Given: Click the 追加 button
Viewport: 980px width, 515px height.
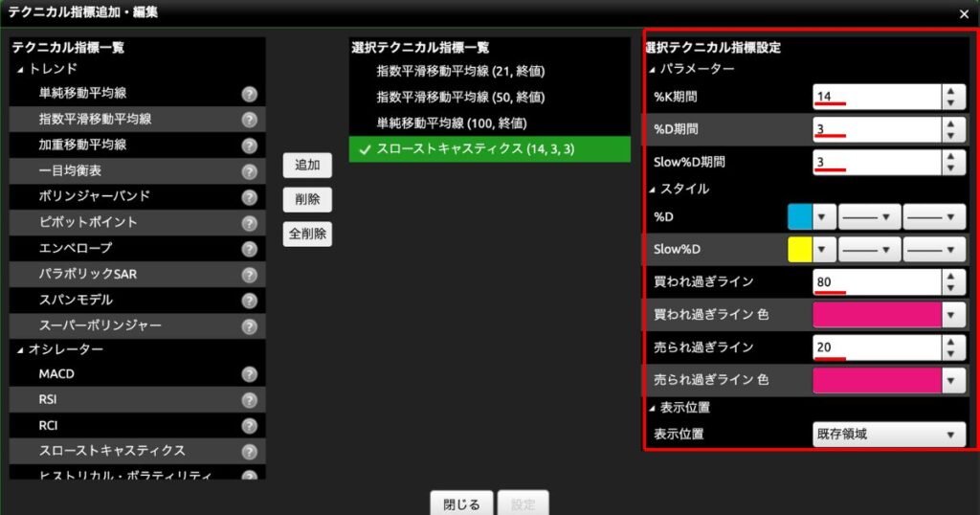Looking at the screenshot, I should pyautogui.click(x=307, y=166).
